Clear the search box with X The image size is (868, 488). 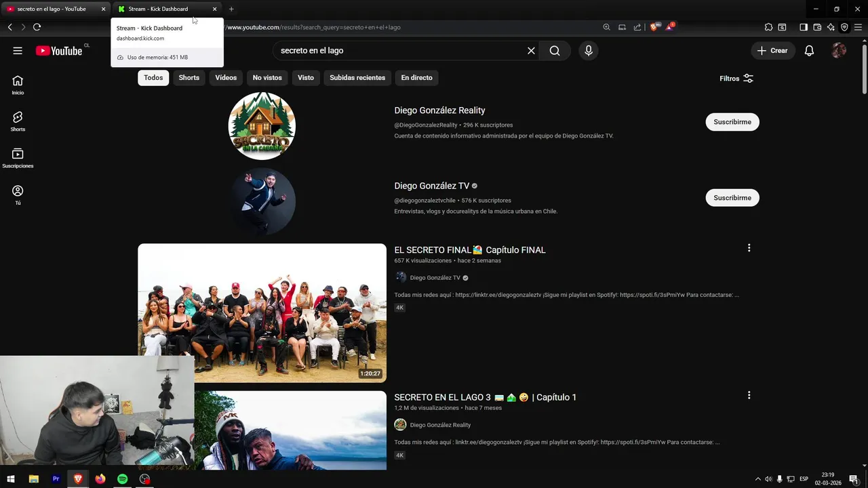531,51
